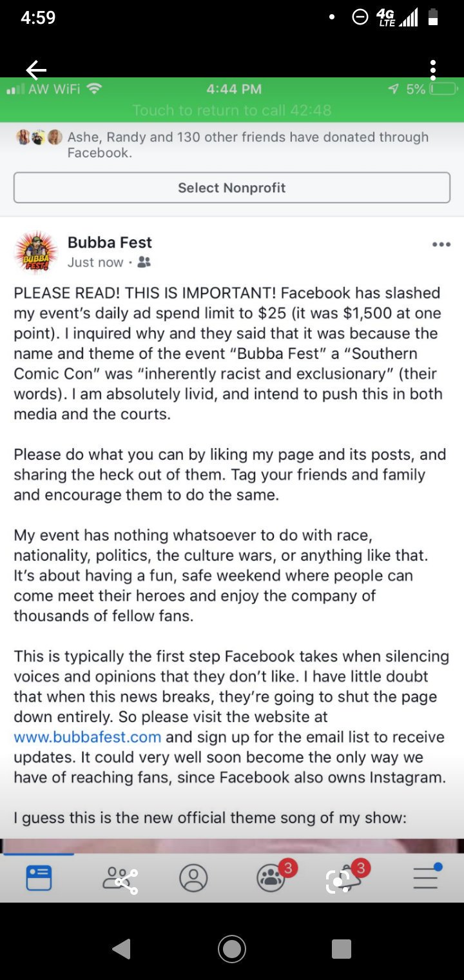
Task: Open the Profile tab icon
Action: 193,878
